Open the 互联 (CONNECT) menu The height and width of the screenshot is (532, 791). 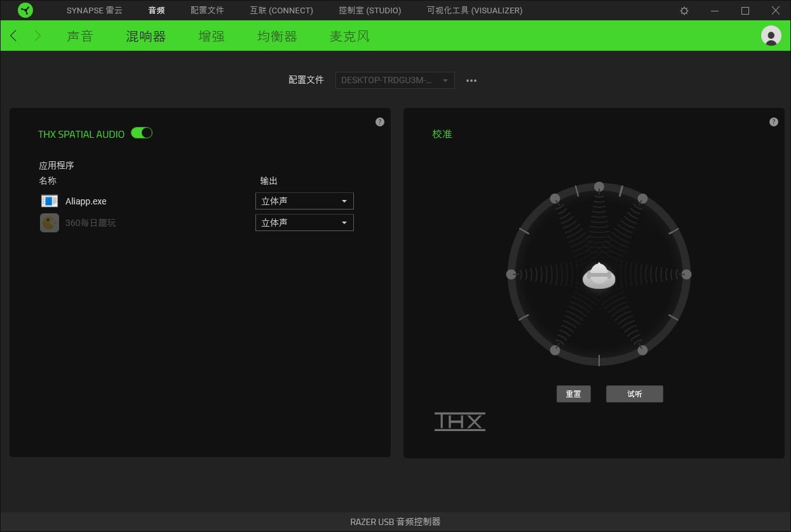click(x=281, y=11)
